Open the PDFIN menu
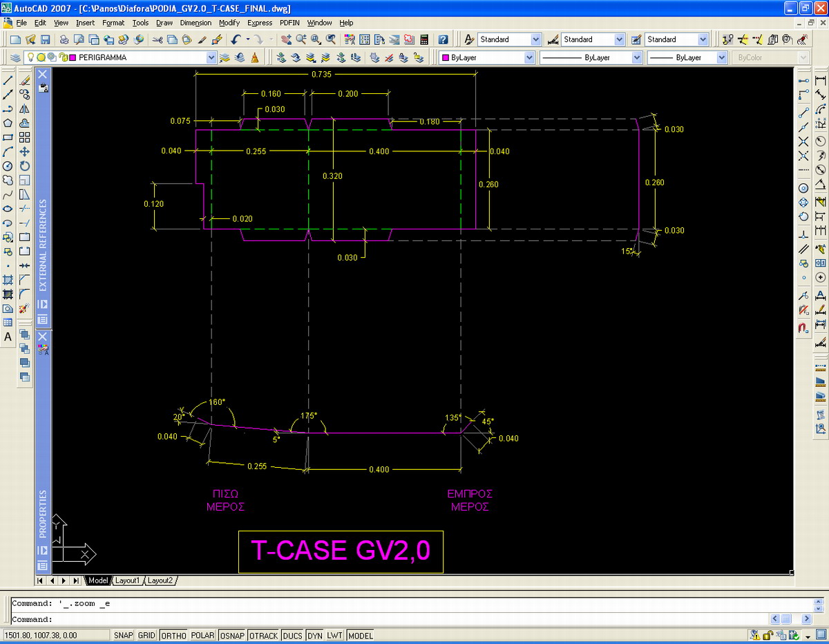The width and height of the screenshot is (829, 644). [x=291, y=23]
